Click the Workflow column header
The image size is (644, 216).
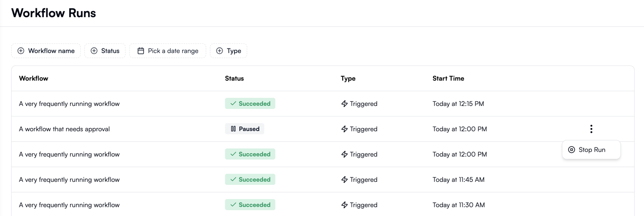34,78
